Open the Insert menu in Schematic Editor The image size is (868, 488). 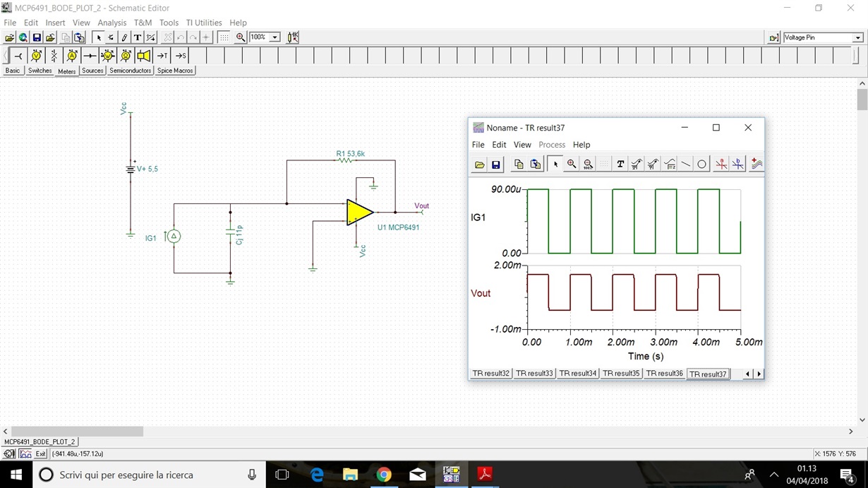click(55, 23)
